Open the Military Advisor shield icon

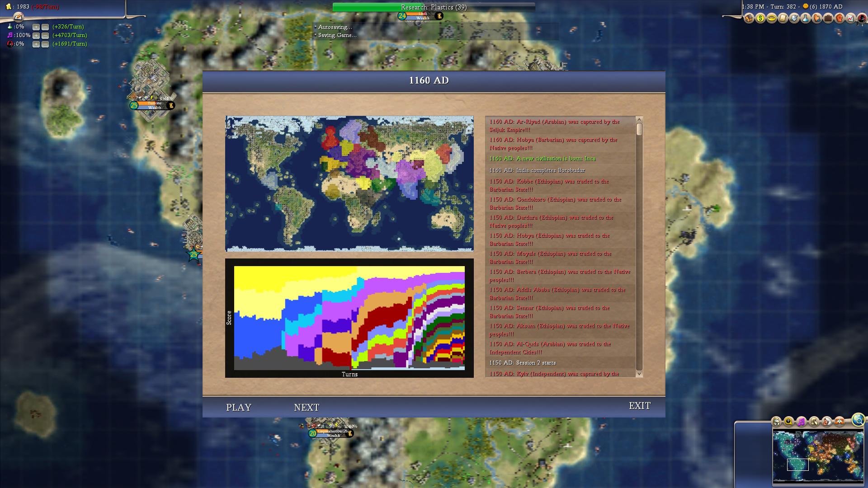point(794,18)
